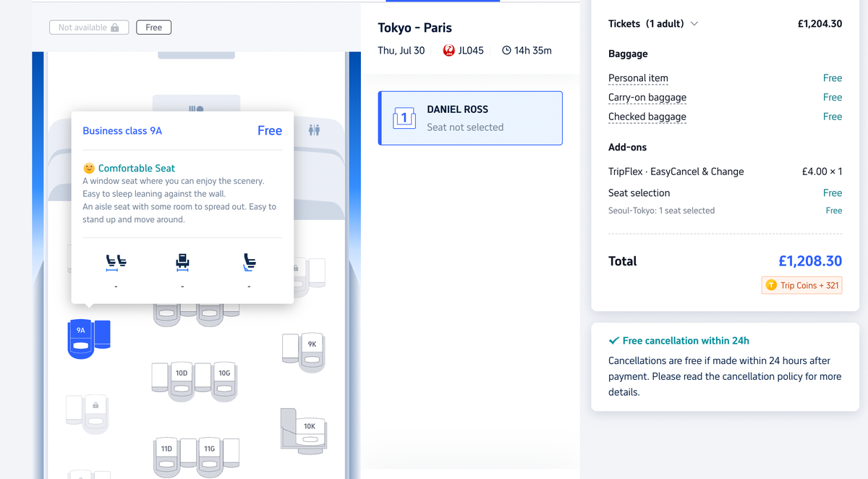Screen dimensions: 868x479
Task: Choose seat 11G
Action: click(209, 456)
